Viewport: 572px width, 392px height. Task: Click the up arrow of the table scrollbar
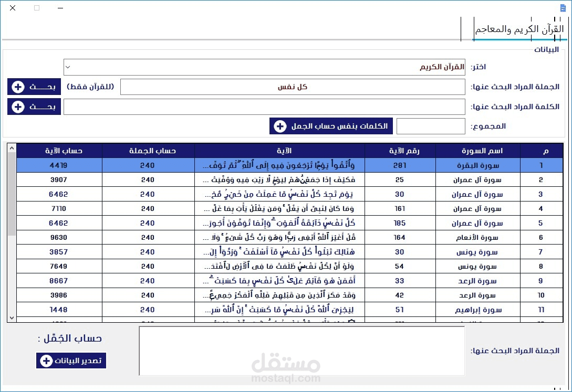pyautogui.click(x=12, y=148)
